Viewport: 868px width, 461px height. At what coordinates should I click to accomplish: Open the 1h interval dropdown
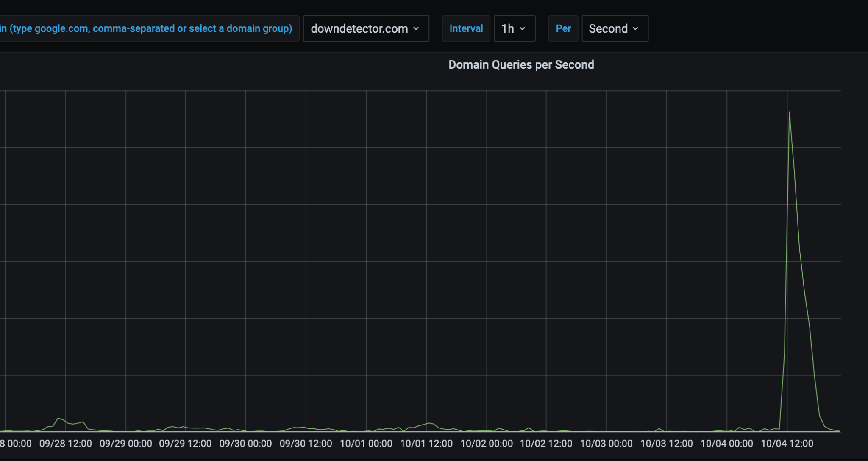coord(515,28)
